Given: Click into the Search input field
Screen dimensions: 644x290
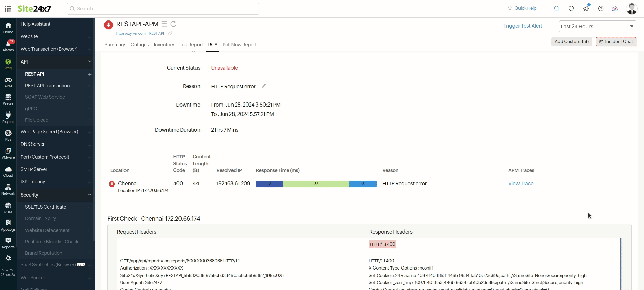Looking at the screenshot, I should 163,9.
